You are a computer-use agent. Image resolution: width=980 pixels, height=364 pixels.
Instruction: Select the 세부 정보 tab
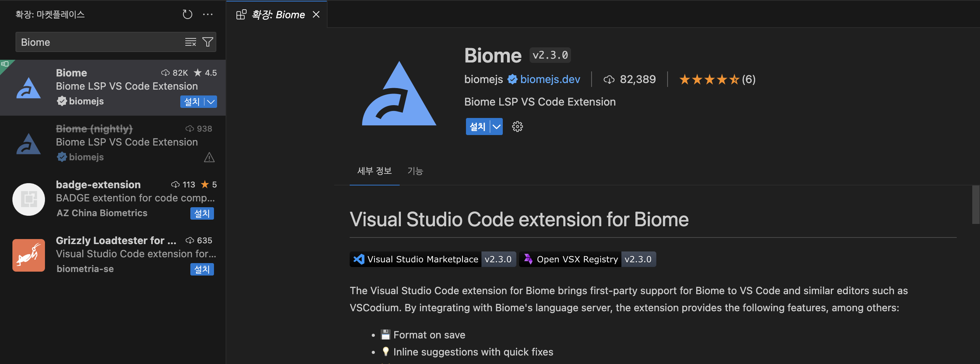click(x=374, y=171)
